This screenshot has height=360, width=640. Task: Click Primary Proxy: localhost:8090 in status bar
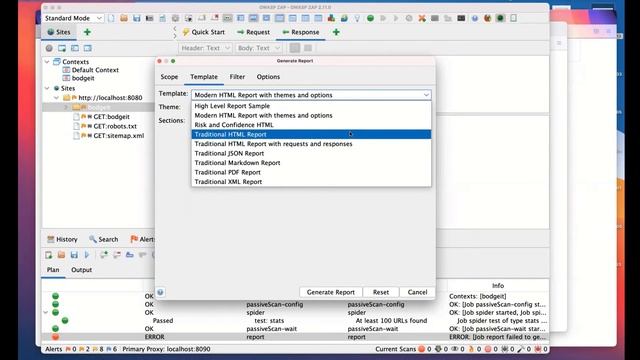[x=167, y=349]
